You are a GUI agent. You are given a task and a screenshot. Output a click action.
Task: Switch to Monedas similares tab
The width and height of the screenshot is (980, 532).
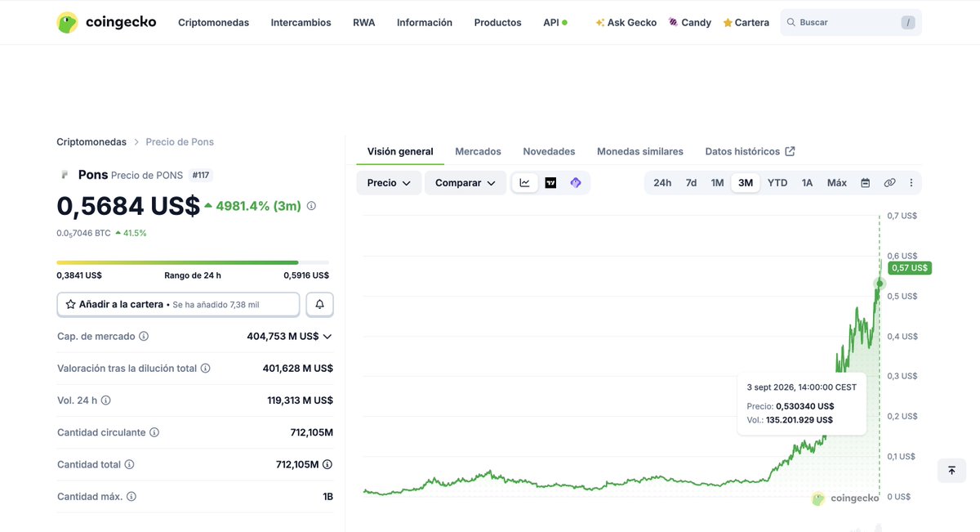click(640, 151)
